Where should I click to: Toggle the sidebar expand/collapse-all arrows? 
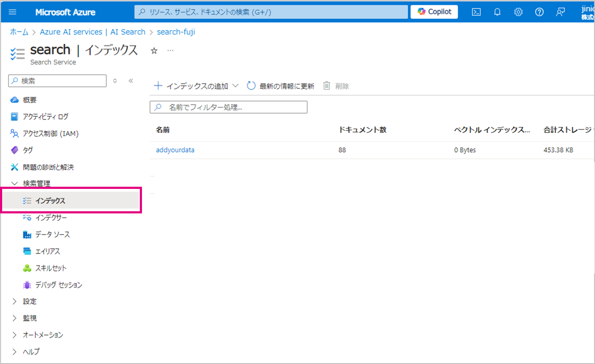tap(115, 81)
